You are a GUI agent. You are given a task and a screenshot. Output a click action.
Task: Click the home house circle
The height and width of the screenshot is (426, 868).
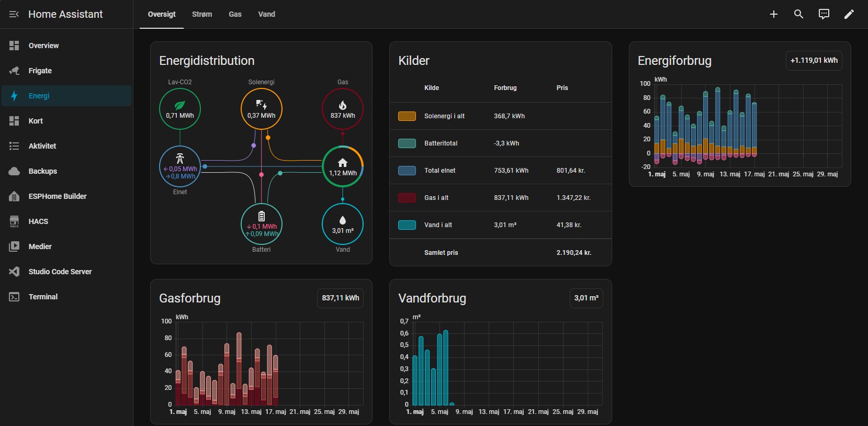coord(343,166)
